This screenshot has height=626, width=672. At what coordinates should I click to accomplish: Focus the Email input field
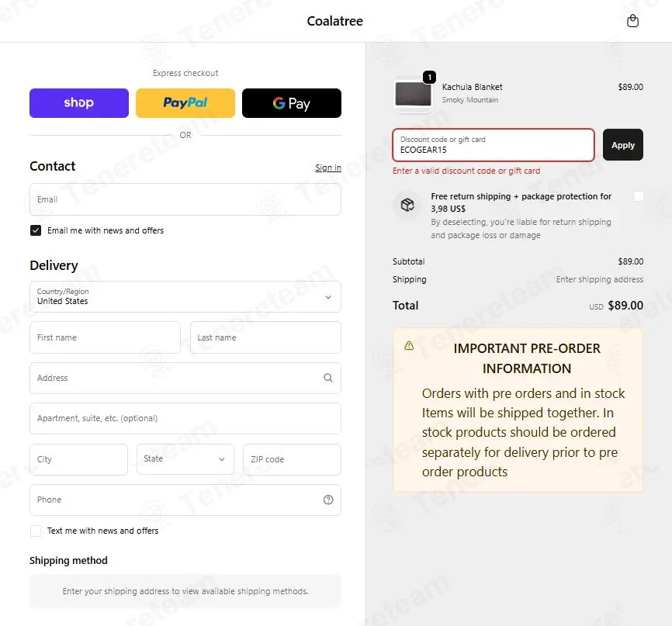coord(185,199)
